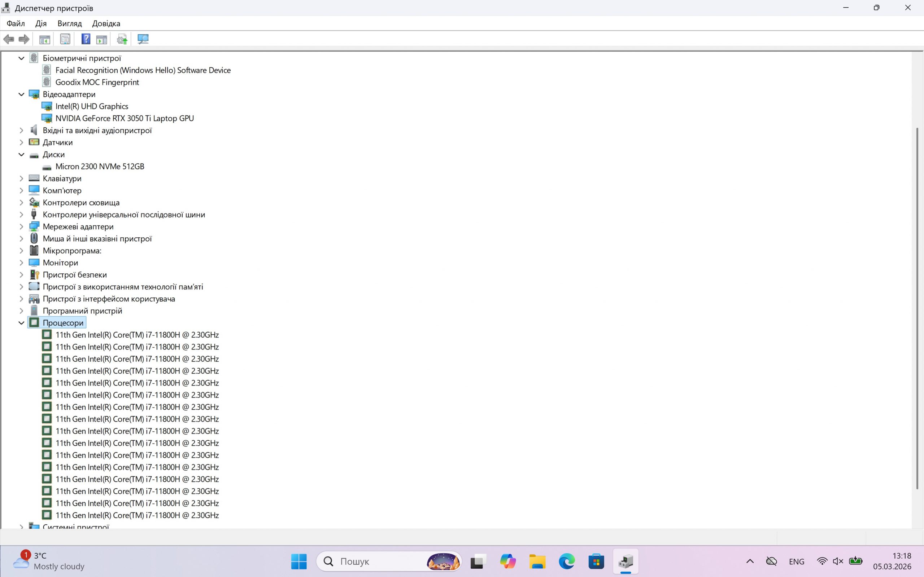
Task: Open File Explorer from taskbar
Action: coord(537,561)
